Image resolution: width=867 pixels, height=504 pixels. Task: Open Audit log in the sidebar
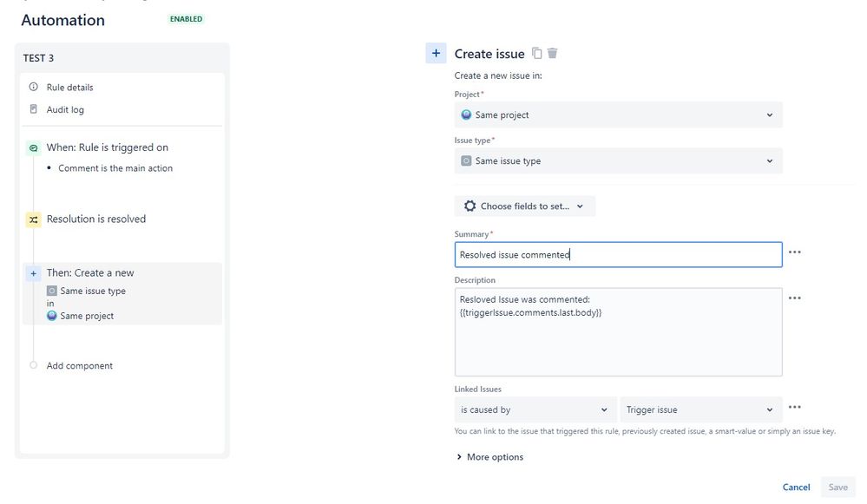65,109
